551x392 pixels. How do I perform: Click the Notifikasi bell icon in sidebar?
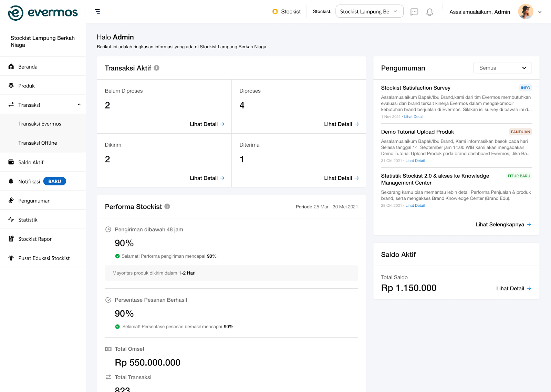click(11, 181)
